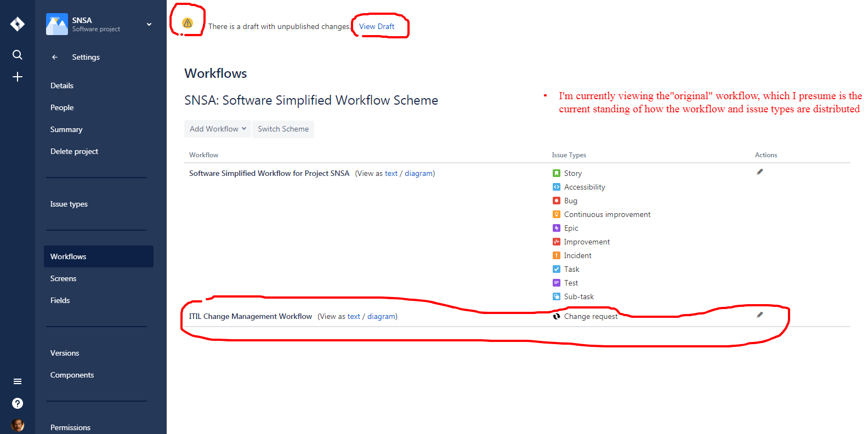Click the Continuous improvement label

pos(608,214)
